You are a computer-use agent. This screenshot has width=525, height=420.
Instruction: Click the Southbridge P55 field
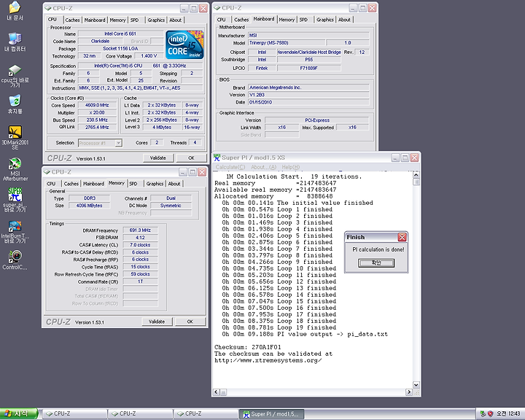click(x=308, y=60)
